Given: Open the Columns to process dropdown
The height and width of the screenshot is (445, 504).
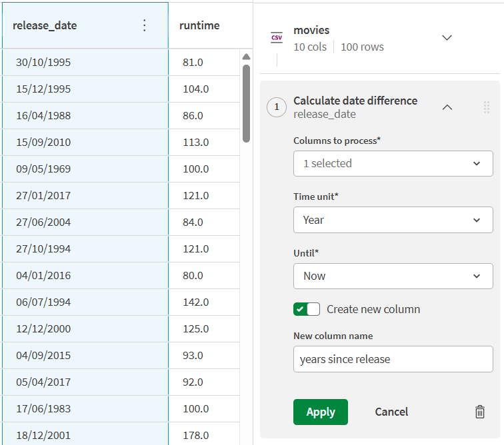Looking at the screenshot, I should click(x=393, y=163).
